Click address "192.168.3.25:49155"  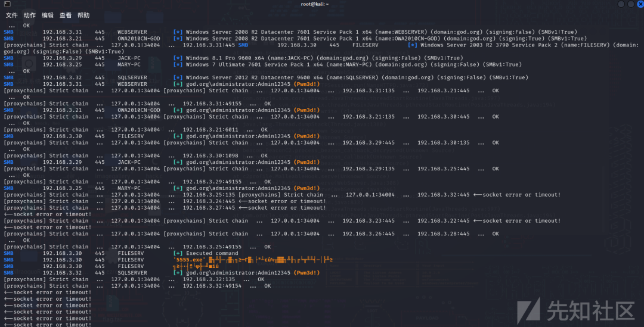click(212, 247)
